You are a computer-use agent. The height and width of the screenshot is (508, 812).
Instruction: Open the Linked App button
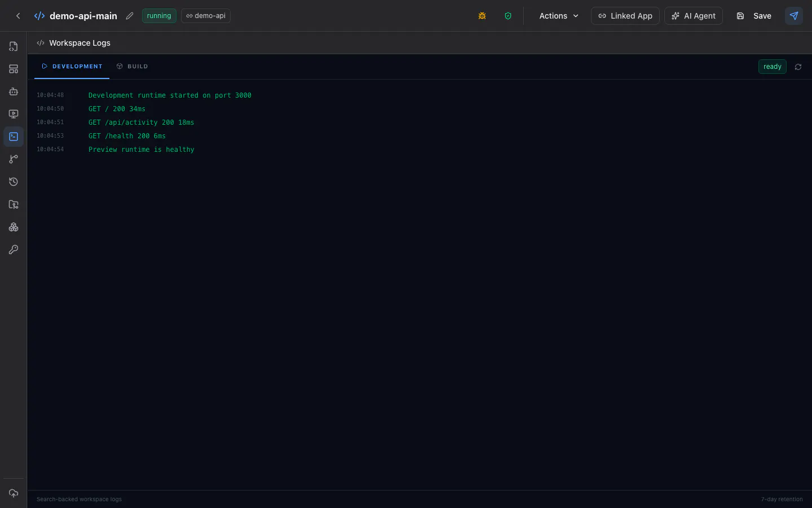point(625,16)
